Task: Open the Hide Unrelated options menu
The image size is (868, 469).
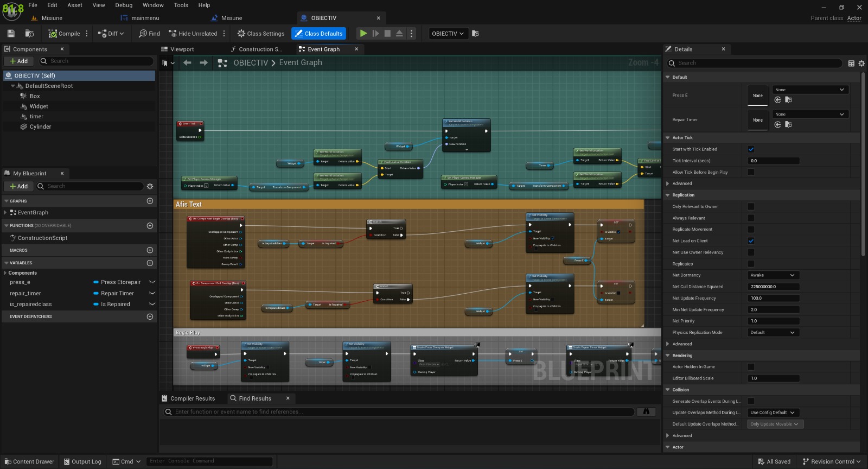Action: [x=224, y=34]
